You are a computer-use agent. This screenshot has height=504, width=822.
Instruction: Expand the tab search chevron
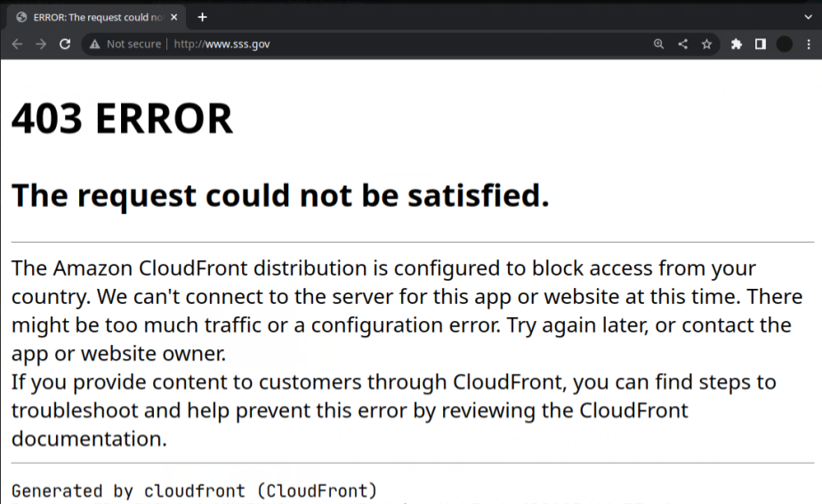(x=808, y=17)
